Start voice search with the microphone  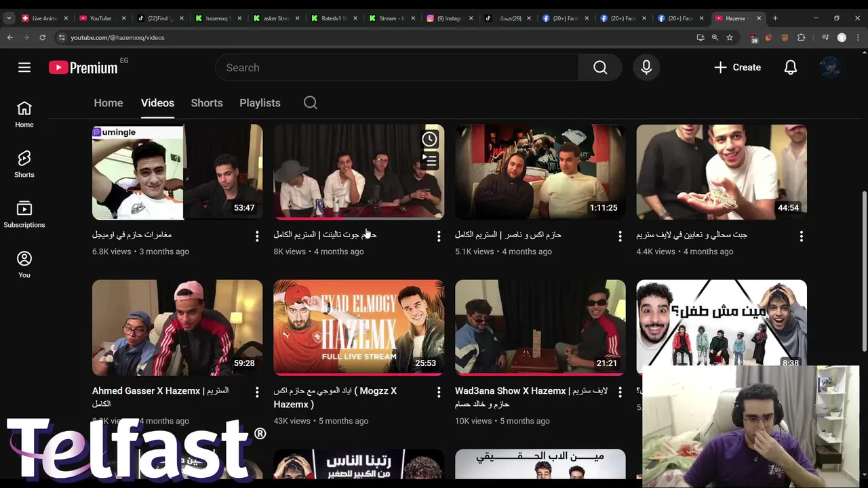coord(646,67)
